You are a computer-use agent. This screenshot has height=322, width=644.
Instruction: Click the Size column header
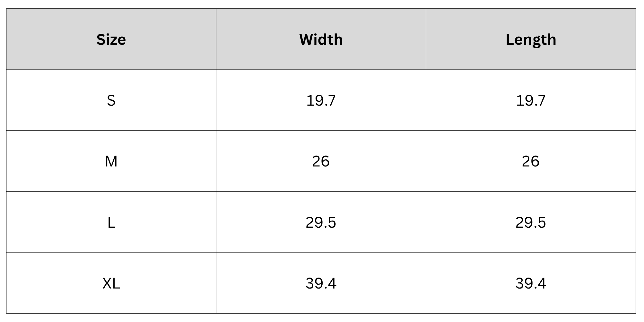[111, 40]
